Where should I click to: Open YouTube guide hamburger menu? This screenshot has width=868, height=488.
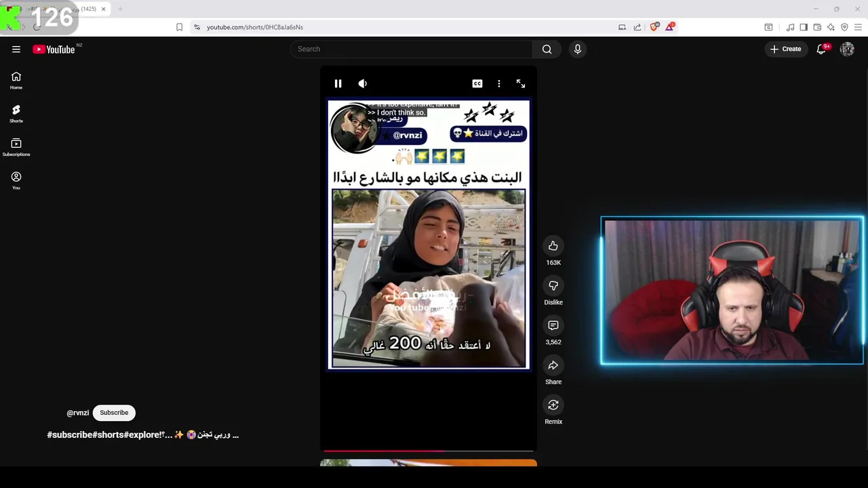[16, 49]
